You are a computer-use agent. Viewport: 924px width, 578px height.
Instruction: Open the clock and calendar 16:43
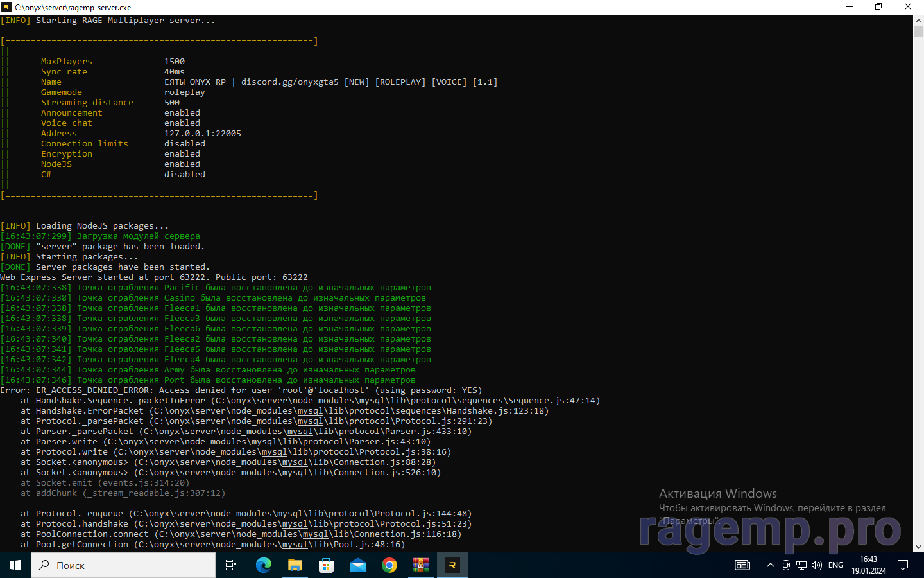click(869, 565)
